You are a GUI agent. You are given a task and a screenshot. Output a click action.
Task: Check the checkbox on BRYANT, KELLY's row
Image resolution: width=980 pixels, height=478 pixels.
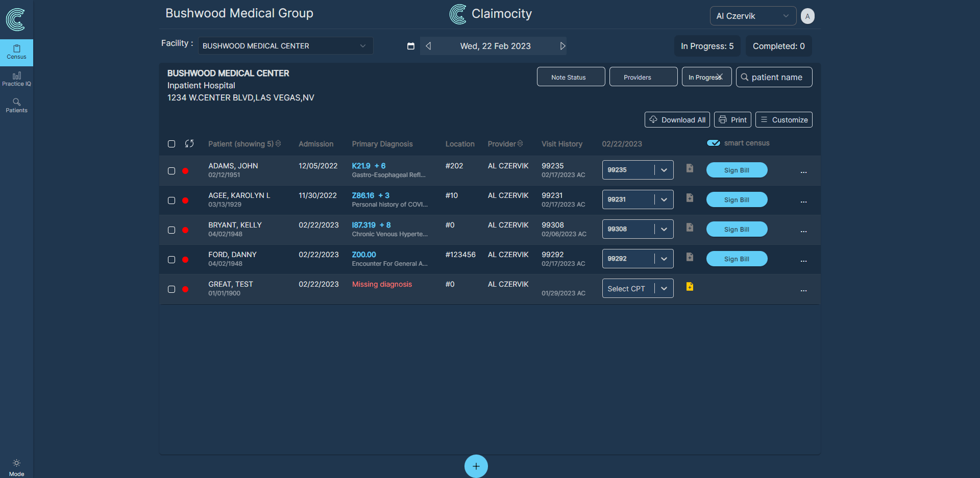point(171,230)
